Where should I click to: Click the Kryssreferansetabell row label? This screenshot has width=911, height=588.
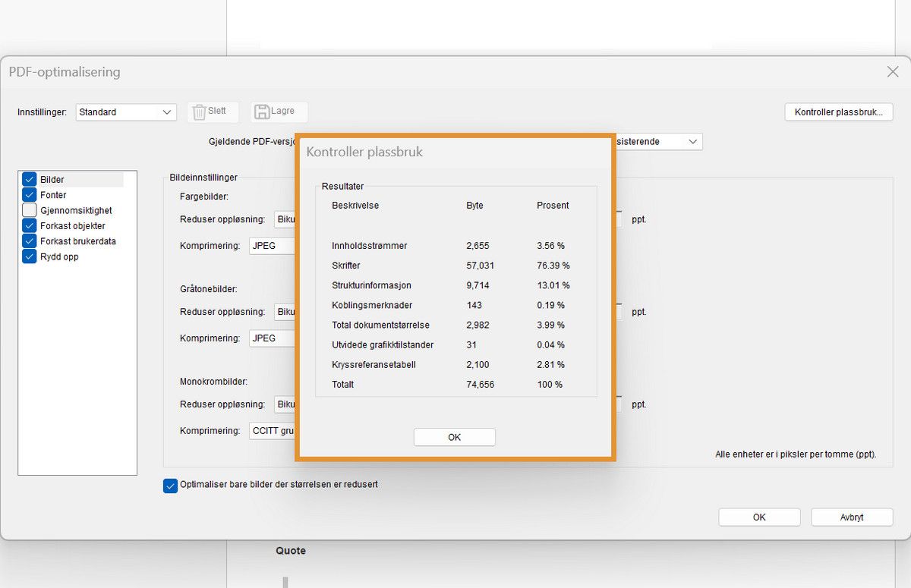point(374,364)
